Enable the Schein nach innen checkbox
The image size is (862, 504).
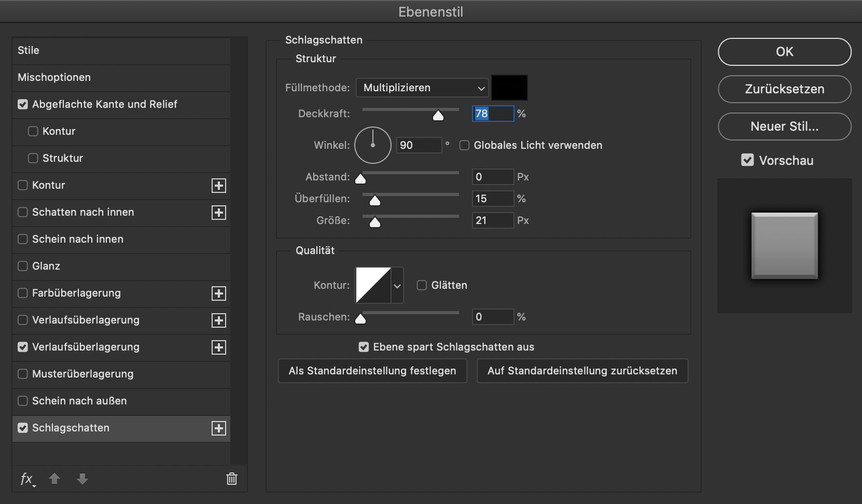[x=23, y=239]
